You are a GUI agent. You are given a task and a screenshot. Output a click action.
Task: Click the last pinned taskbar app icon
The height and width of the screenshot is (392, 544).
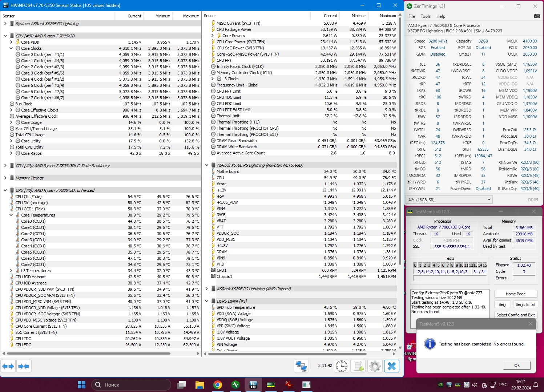pyautogui.click(x=306, y=384)
